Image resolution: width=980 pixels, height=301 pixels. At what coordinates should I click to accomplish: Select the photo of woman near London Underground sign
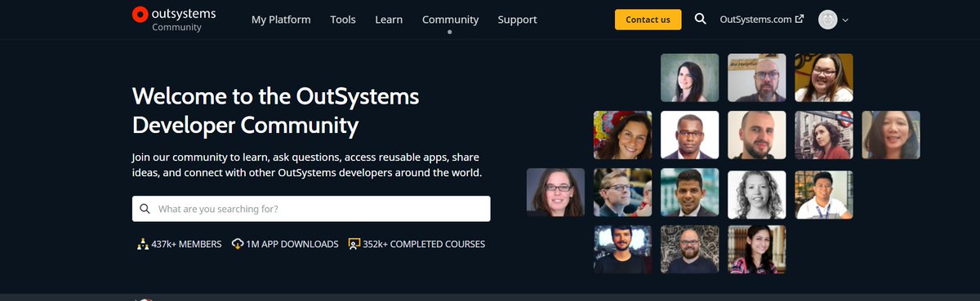coord(823,135)
